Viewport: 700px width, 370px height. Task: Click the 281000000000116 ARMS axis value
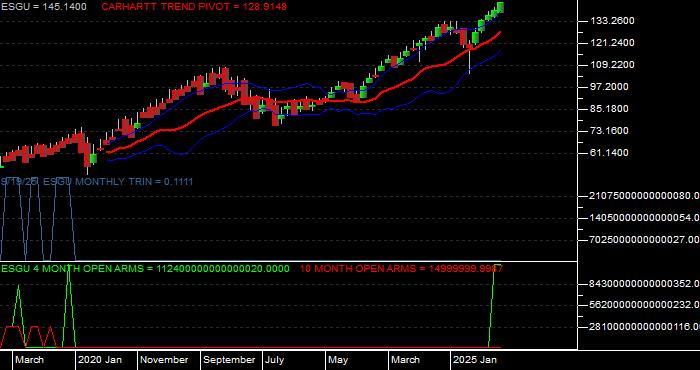click(645, 327)
